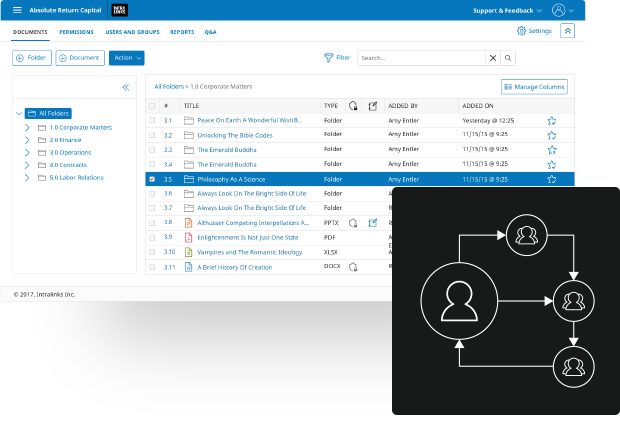Click into the Search input field

pyautogui.click(x=421, y=58)
